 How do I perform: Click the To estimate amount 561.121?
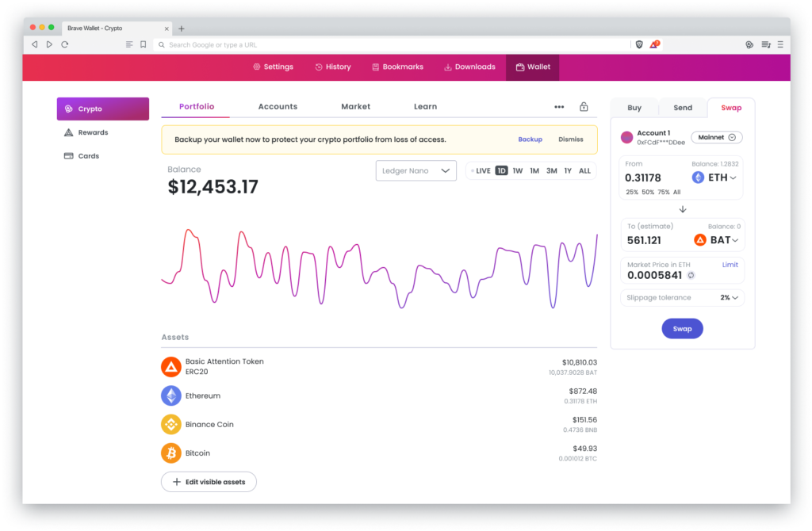[644, 240]
